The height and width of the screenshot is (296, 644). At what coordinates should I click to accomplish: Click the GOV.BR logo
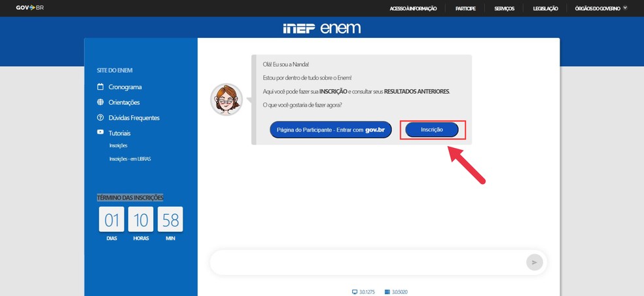pyautogui.click(x=29, y=8)
